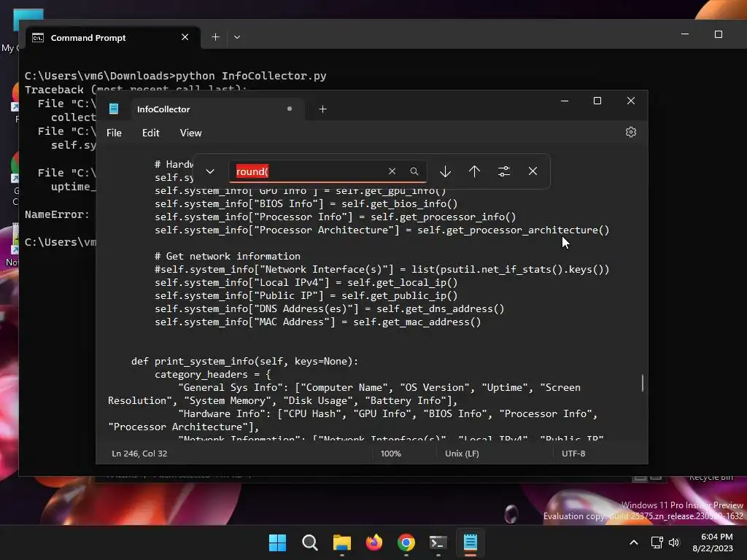The image size is (747, 560).
Task: Click Notepad vertical scrollbar thumb
Action: (643, 383)
